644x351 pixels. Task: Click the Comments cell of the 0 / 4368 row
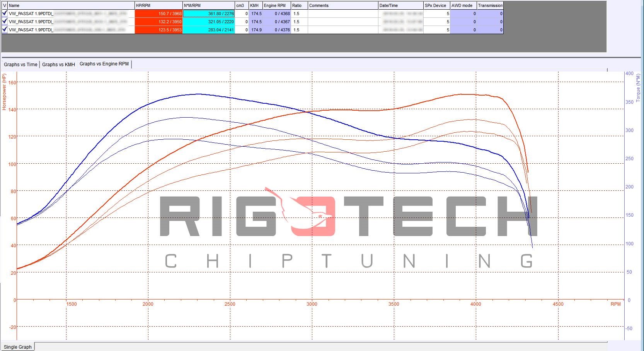pyautogui.click(x=343, y=14)
